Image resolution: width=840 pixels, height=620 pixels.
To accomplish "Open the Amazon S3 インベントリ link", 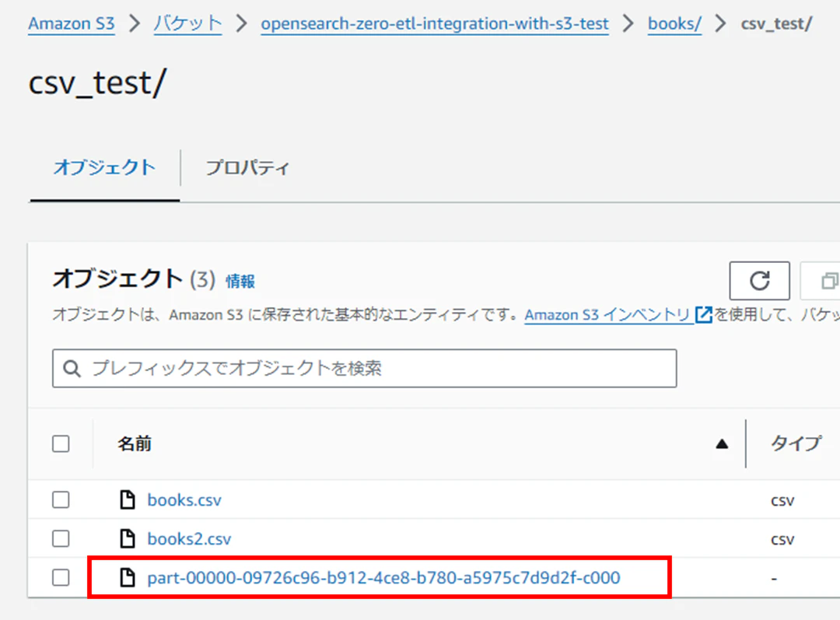I will click(607, 314).
